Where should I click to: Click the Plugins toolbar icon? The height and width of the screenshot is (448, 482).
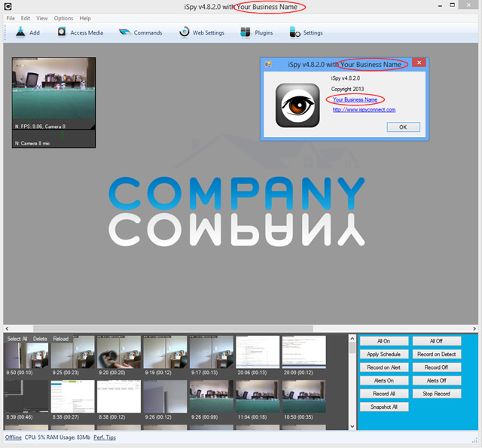(245, 32)
